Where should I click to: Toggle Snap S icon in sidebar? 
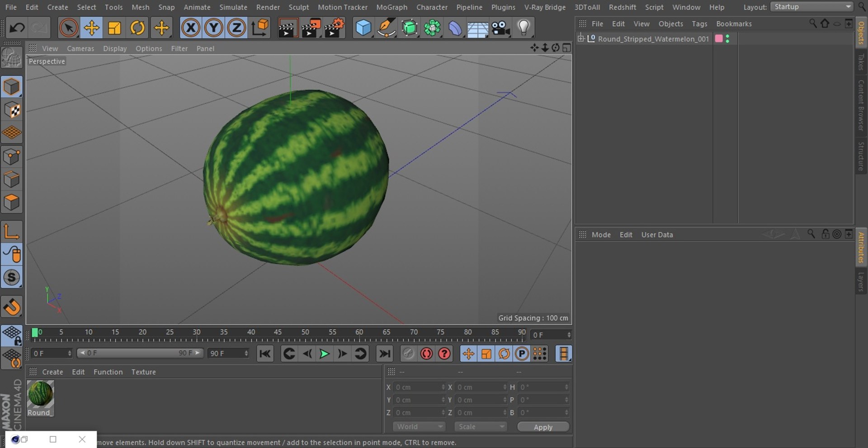click(12, 277)
